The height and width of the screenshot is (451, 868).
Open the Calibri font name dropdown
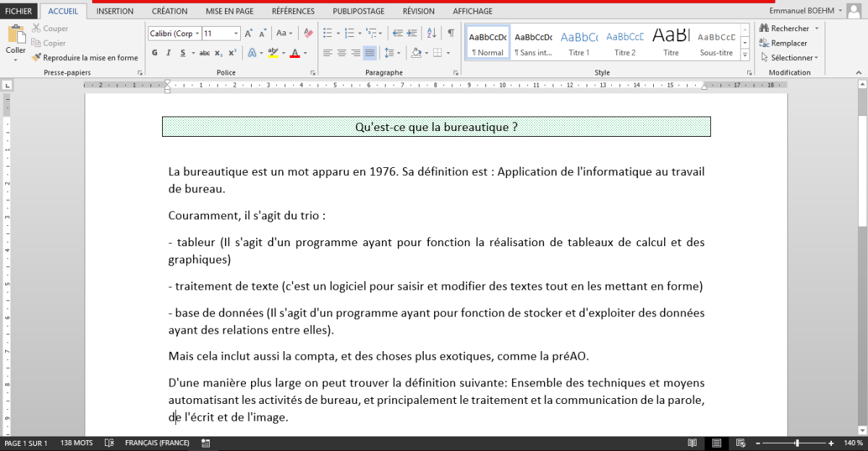point(197,33)
